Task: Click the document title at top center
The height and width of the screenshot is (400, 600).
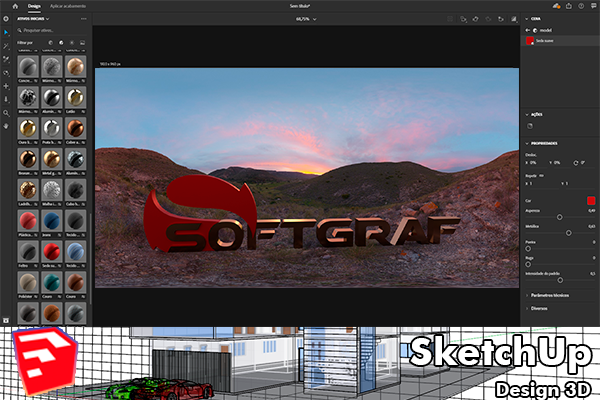Action: [x=300, y=6]
